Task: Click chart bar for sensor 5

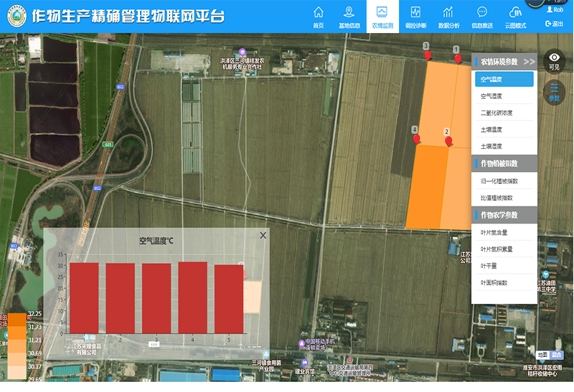Action: [229, 299]
